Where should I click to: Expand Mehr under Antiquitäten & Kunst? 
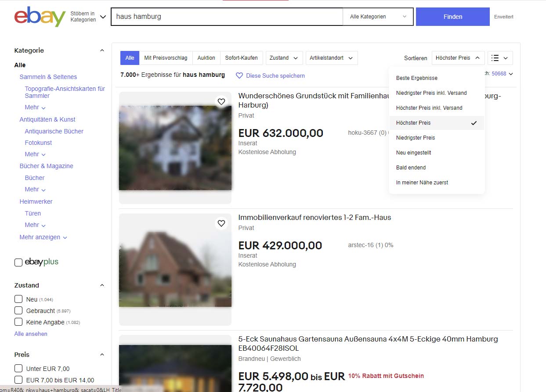[35, 154]
